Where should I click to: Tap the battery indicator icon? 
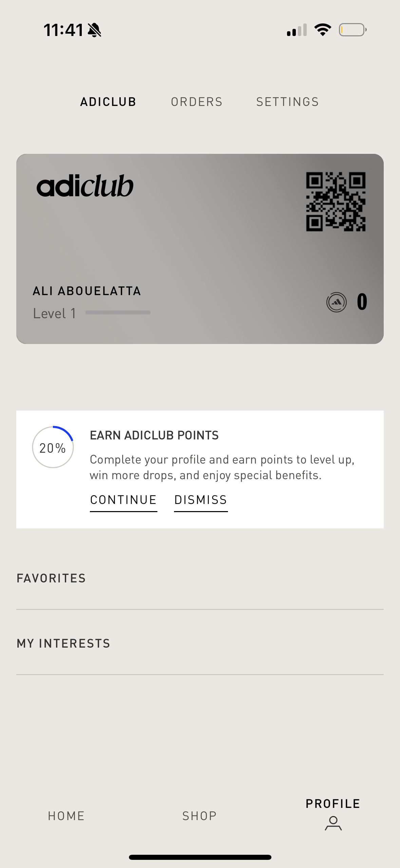point(353,30)
